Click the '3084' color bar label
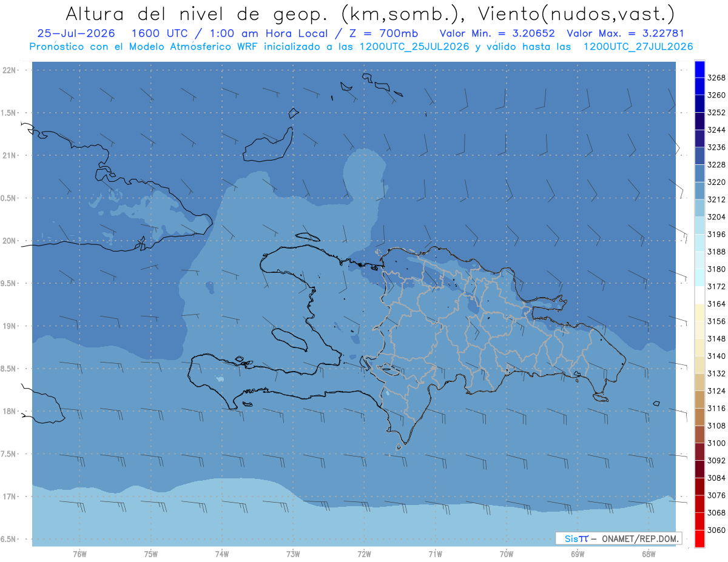This screenshot has height=562, width=728. [x=716, y=478]
